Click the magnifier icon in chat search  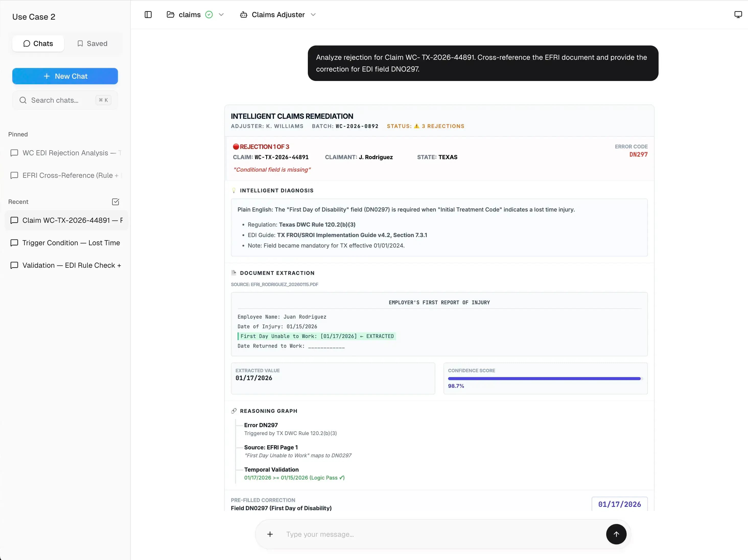click(x=23, y=100)
